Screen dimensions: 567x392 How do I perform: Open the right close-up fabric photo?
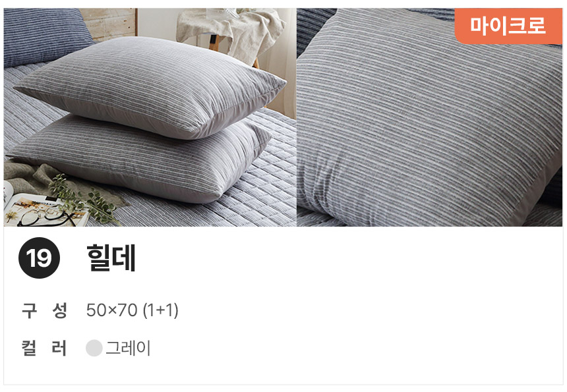coord(430,117)
